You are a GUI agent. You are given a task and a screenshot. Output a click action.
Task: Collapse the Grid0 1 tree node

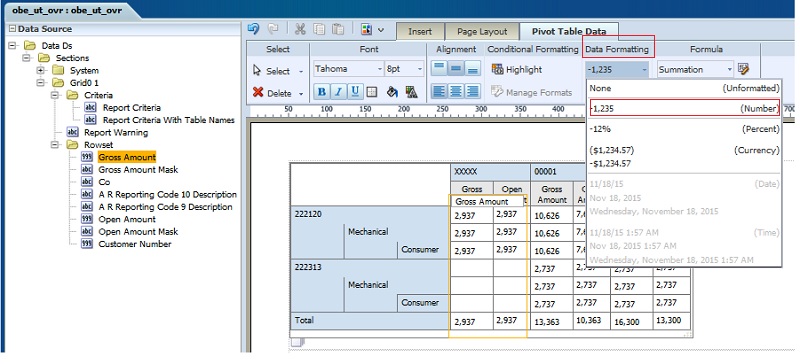click(41, 83)
